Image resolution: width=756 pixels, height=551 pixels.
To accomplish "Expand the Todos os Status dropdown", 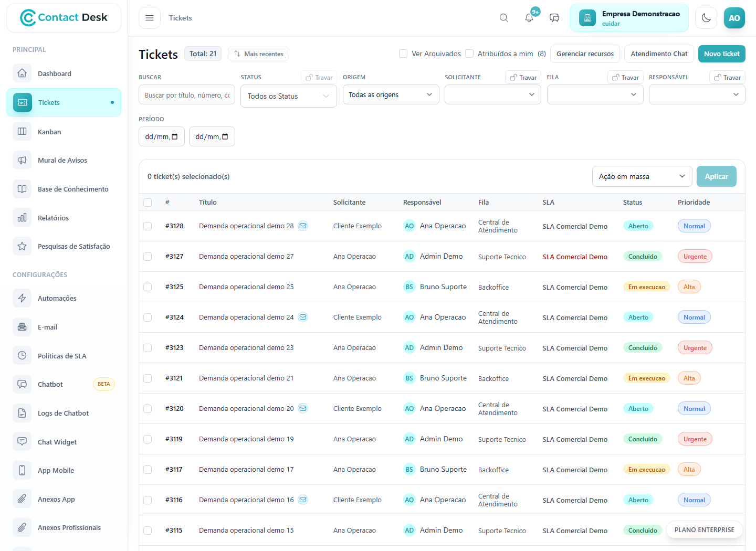I will [288, 96].
